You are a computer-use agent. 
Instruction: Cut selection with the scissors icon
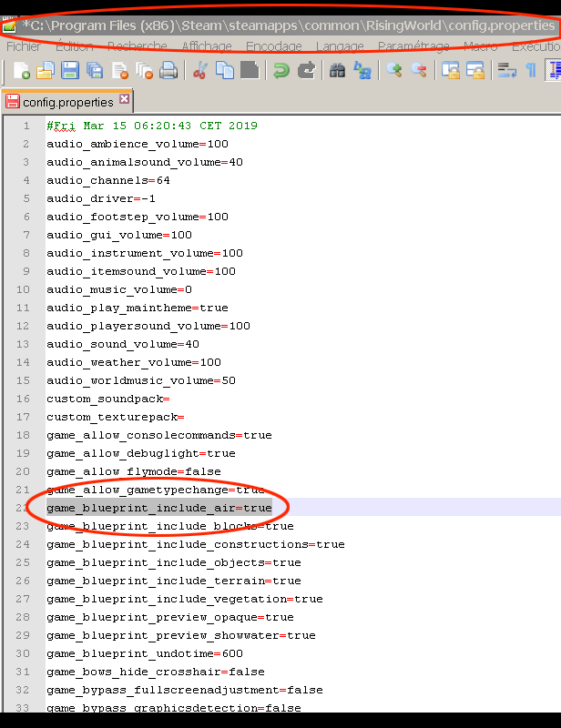point(200,70)
